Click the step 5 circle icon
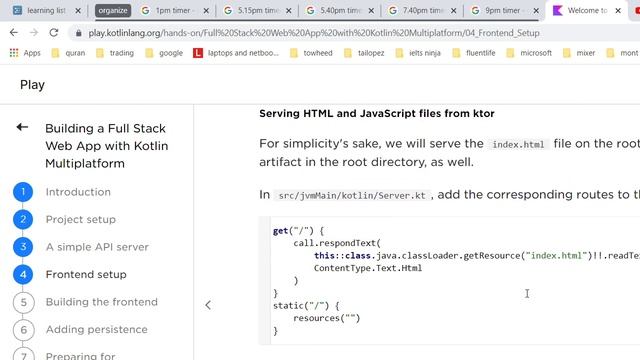The height and width of the screenshot is (360, 640). pos(23,302)
